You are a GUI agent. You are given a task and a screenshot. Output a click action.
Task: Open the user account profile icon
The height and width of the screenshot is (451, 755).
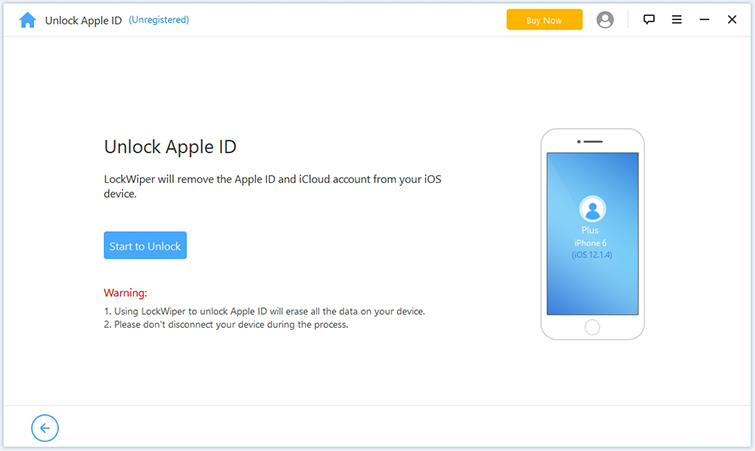pyautogui.click(x=605, y=20)
